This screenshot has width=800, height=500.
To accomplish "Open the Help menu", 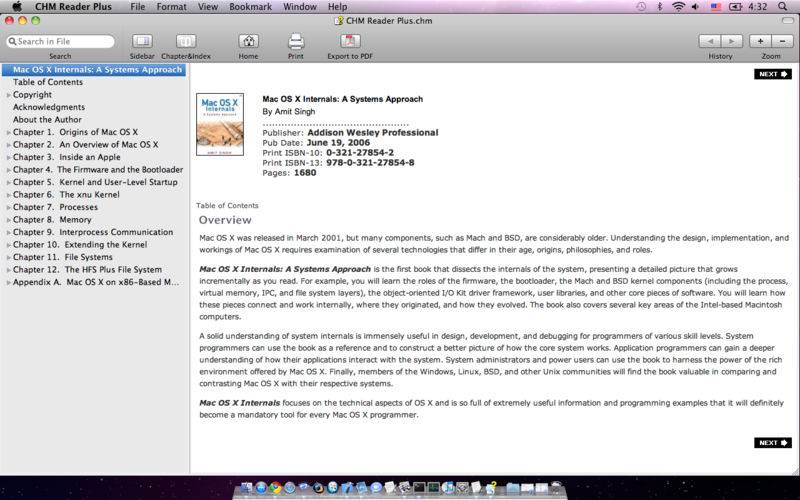I will click(x=337, y=7).
